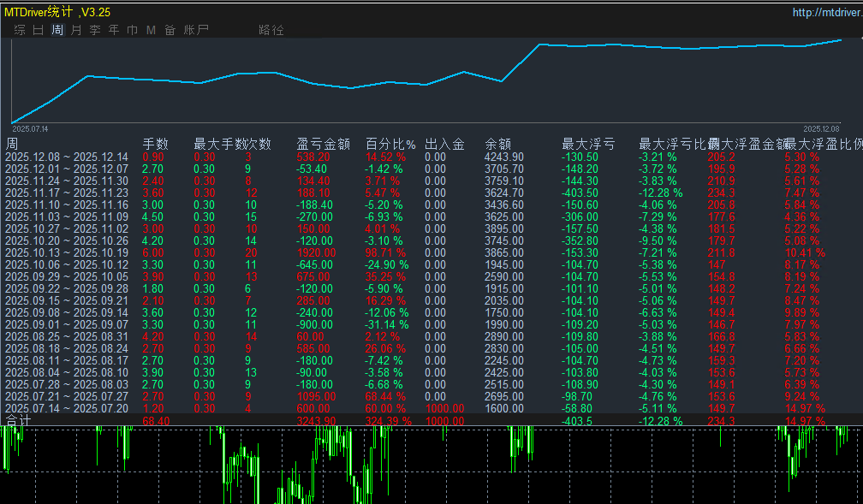The width and height of the screenshot is (863, 504).
Task: Switch to the 综 summary tab
Action: click(x=20, y=30)
